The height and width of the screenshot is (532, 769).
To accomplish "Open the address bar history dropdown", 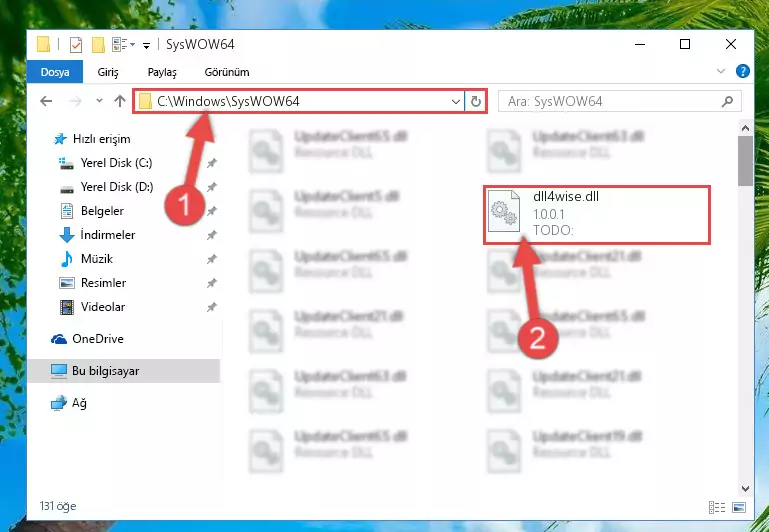I will (x=456, y=101).
